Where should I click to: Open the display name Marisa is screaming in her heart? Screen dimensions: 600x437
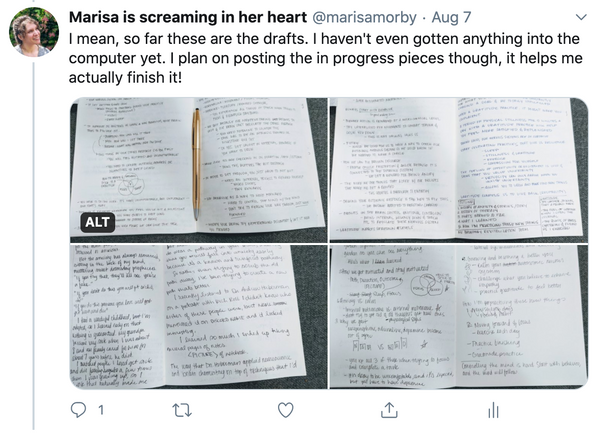coord(188,17)
